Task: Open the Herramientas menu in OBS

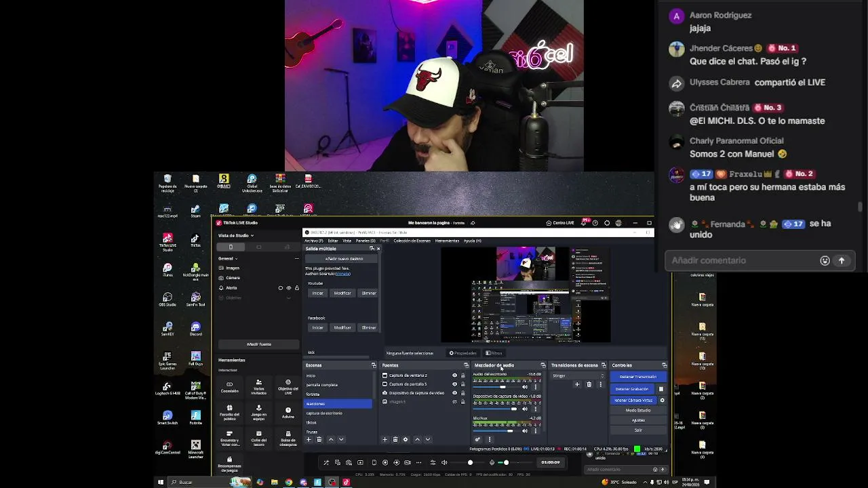Action: (x=447, y=241)
